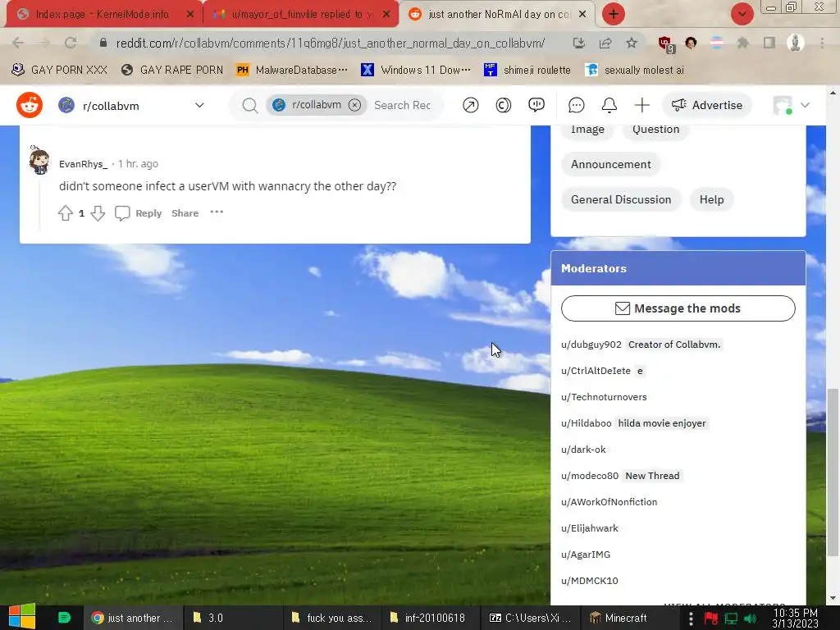Click the Advertise button

707,105
